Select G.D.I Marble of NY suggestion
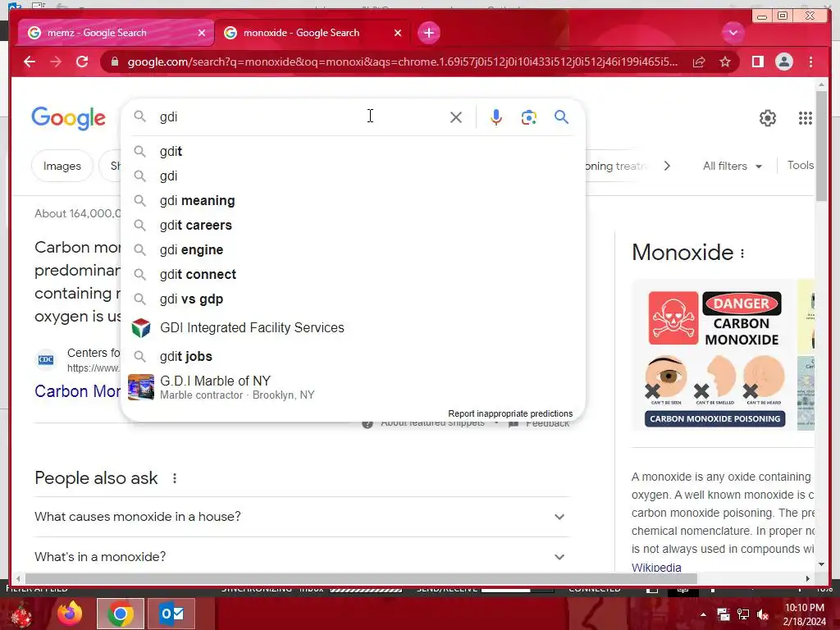This screenshot has width=840, height=630. (x=353, y=387)
